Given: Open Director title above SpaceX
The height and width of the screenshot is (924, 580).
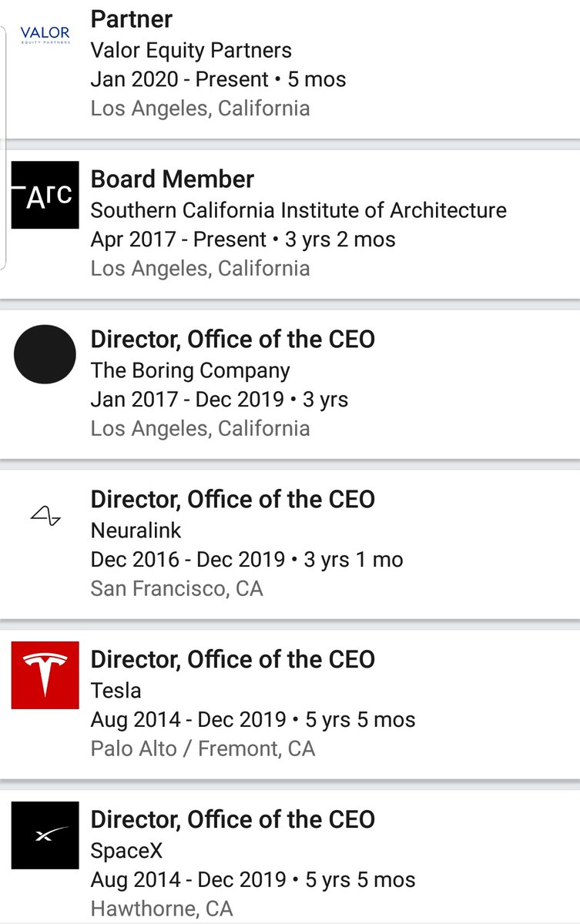Looking at the screenshot, I should tap(233, 819).
